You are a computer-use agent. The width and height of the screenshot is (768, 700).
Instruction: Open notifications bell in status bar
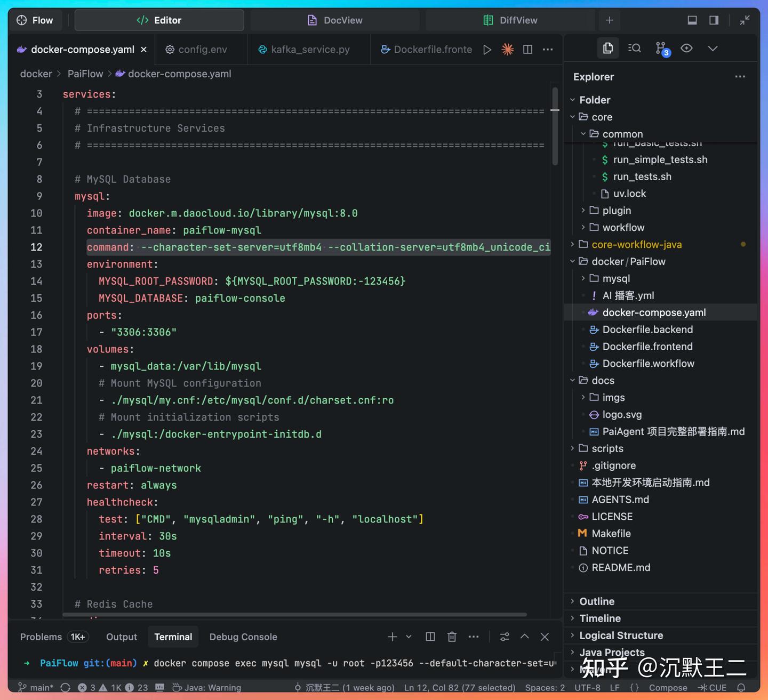pos(741,688)
